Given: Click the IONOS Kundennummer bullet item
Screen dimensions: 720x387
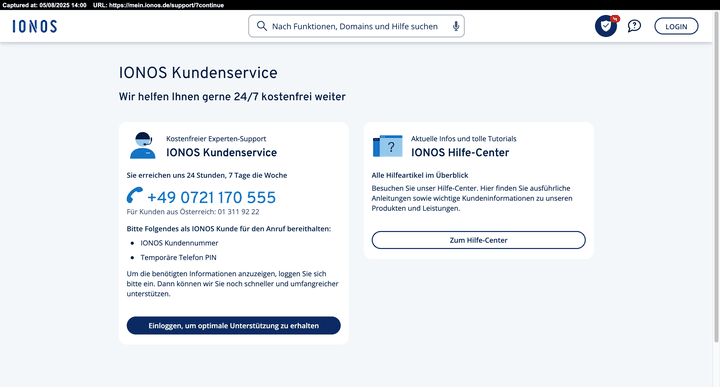Looking at the screenshot, I should tap(180, 243).
